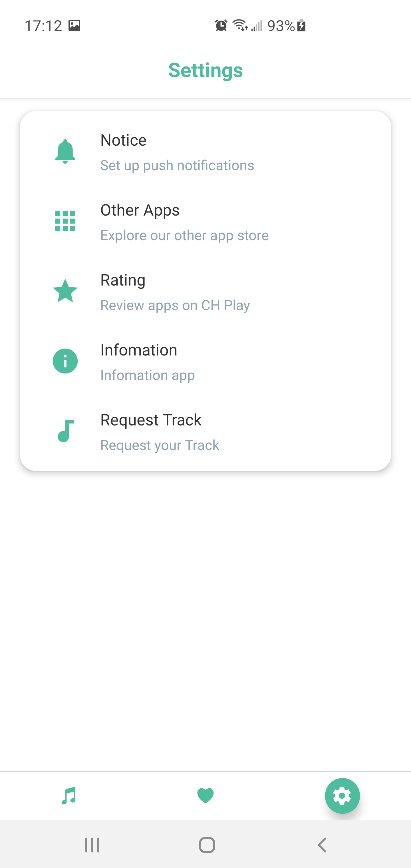Tap the bell icon for Notice

click(x=65, y=152)
